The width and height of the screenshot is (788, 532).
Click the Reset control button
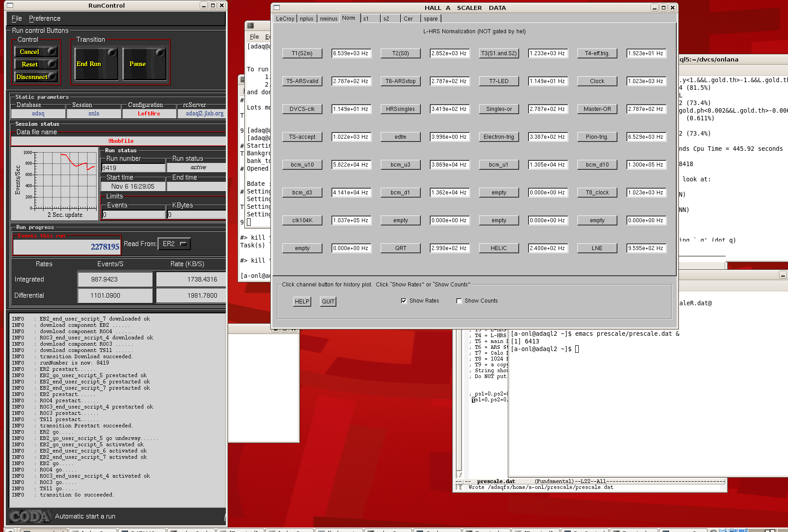click(36, 64)
